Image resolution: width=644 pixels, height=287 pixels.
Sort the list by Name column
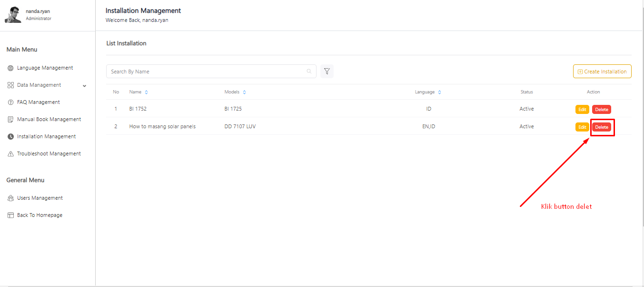pos(146,92)
